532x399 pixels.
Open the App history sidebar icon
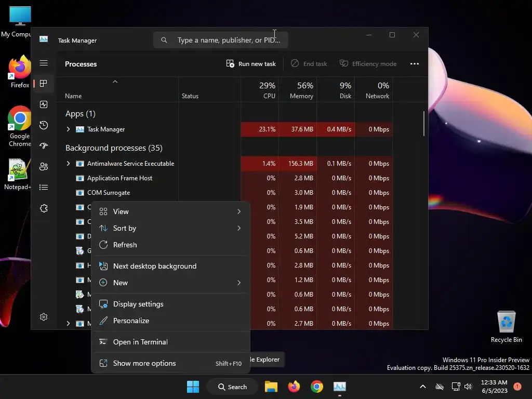pos(44,125)
